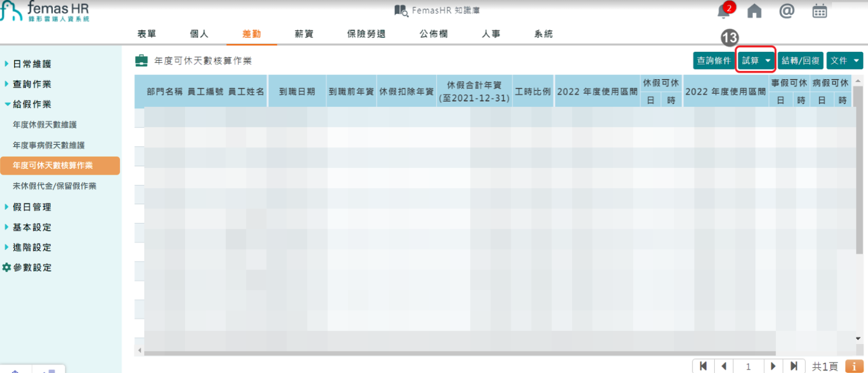
Task: Click the 病假可休 column header
Action: (x=830, y=83)
